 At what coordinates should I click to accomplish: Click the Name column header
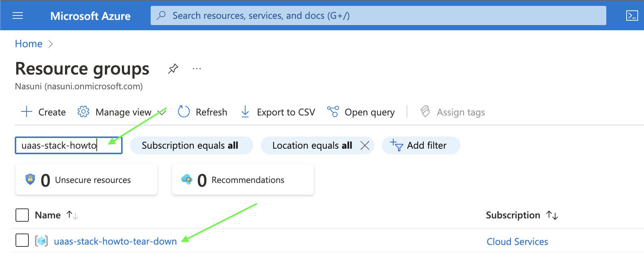click(x=48, y=215)
